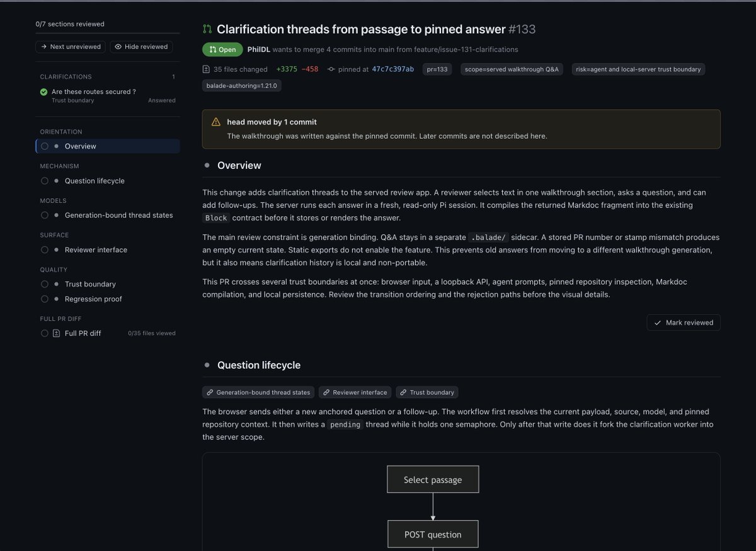Screen dimensions: 756x551
Task: Click the 'Answered' status of the clarification
Action: pos(162,100)
